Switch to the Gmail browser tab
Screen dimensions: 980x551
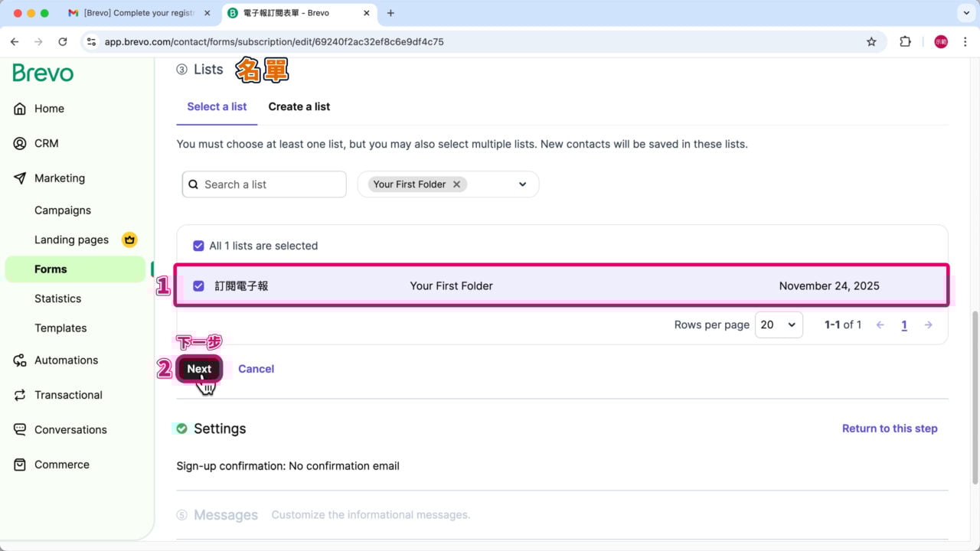(x=138, y=13)
